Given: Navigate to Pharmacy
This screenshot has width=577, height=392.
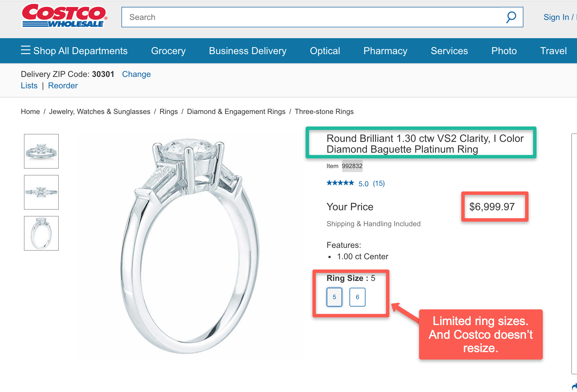Looking at the screenshot, I should pos(385,51).
